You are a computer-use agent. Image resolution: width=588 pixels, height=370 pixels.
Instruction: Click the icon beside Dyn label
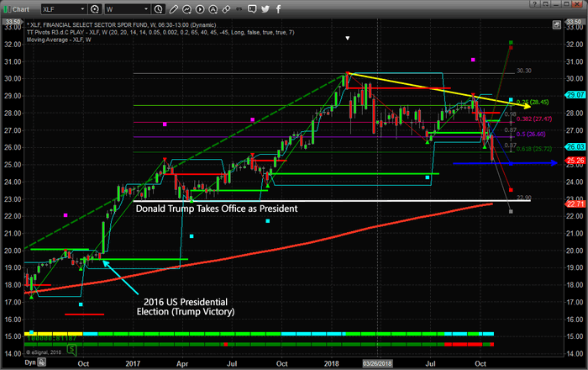coord(42,362)
